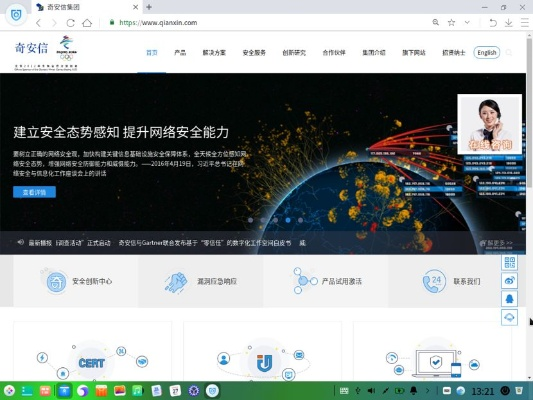The image size is (533, 400).
Task: Select the third banner carousel dot
Action: click(275, 220)
